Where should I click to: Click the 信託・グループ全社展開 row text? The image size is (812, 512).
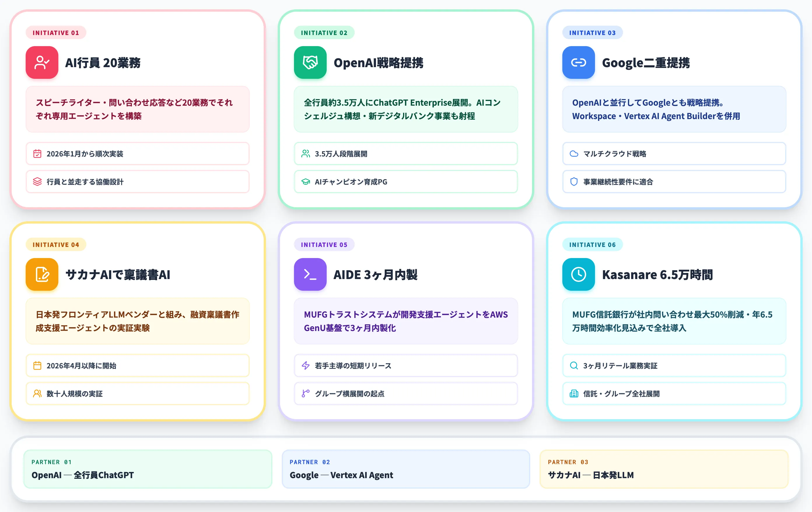click(622, 394)
